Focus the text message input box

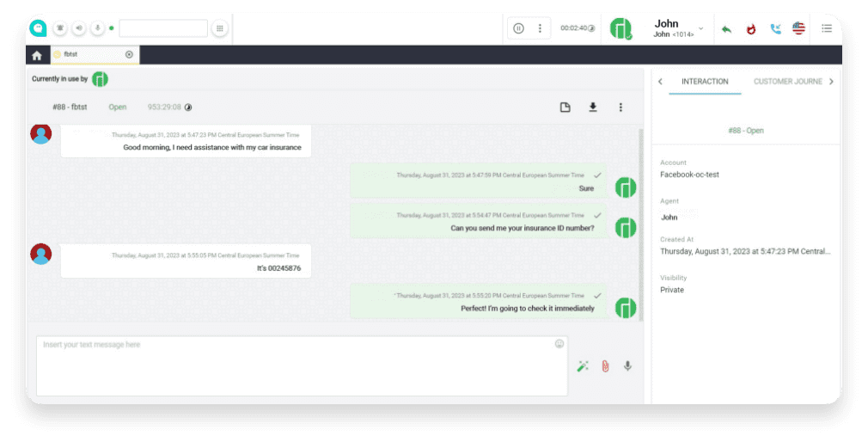(x=303, y=365)
